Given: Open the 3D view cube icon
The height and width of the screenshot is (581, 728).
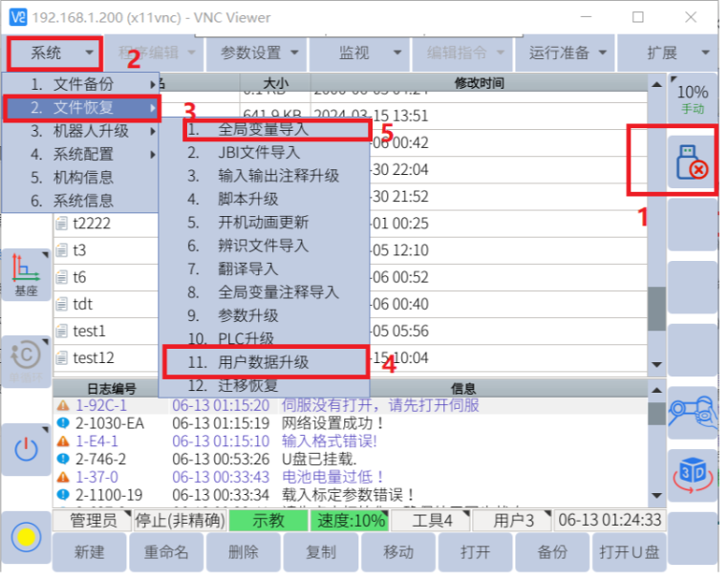Looking at the screenshot, I should [x=690, y=475].
